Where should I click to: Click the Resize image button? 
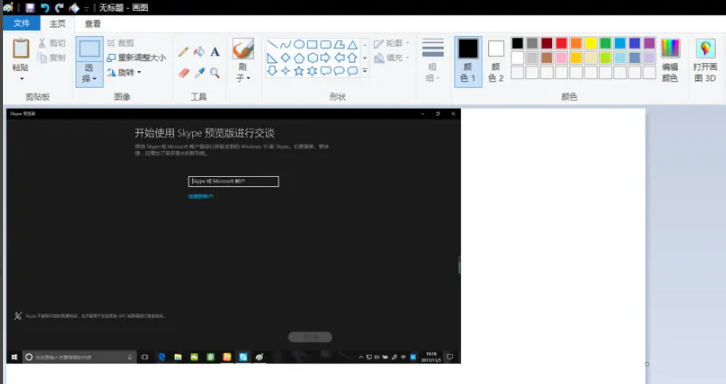(136, 57)
